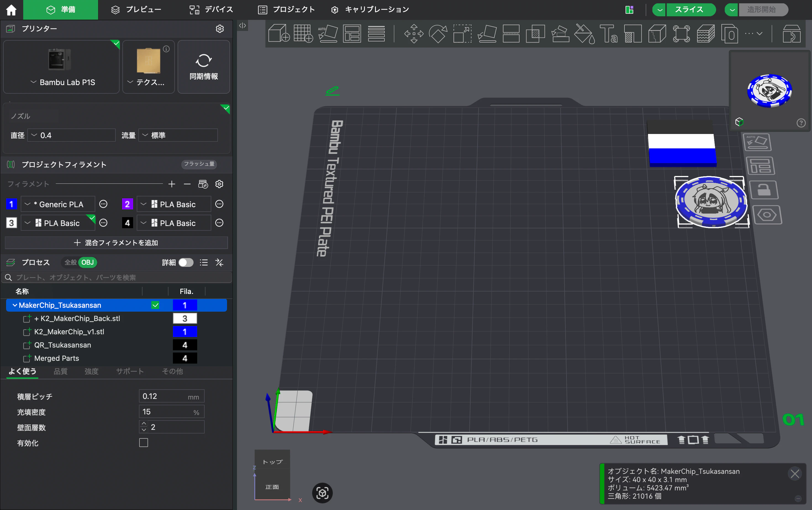The image size is (812, 510).
Task: Click the plate arrange icon
Action: [x=760, y=166]
